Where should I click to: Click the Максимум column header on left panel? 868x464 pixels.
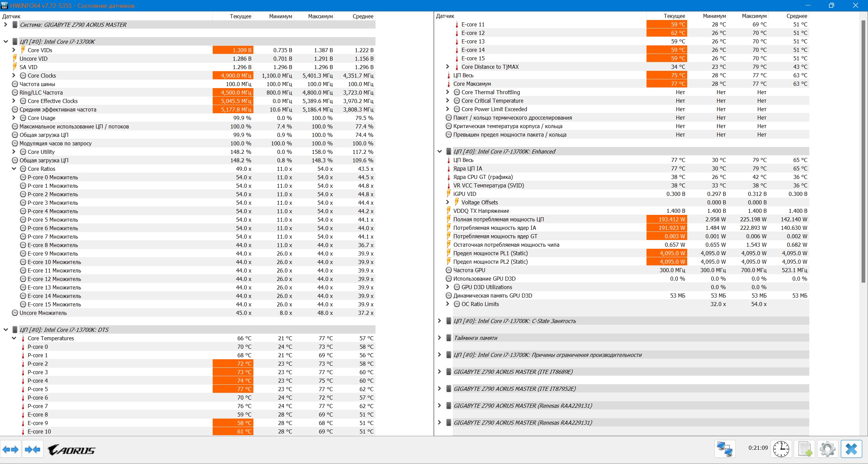click(x=320, y=16)
